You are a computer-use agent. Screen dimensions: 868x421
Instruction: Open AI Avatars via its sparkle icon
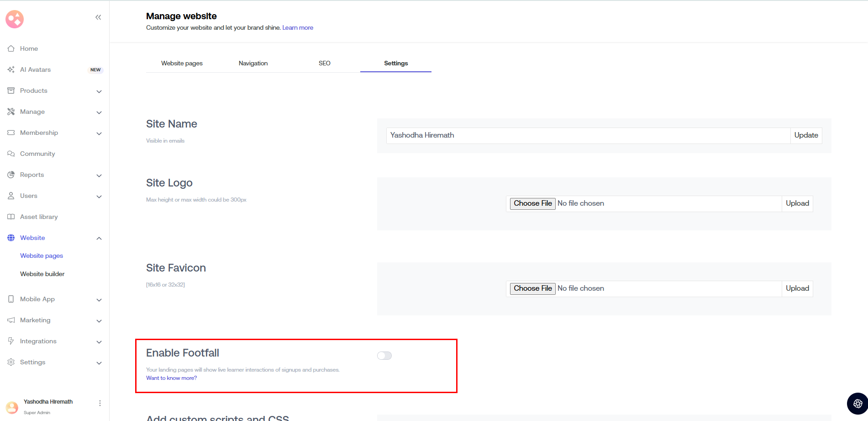point(11,69)
